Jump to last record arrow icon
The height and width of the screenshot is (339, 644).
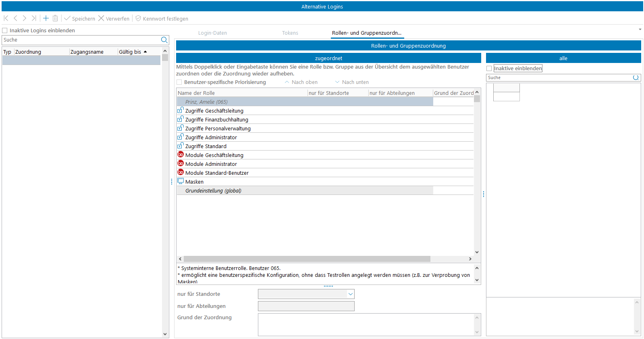click(34, 18)
